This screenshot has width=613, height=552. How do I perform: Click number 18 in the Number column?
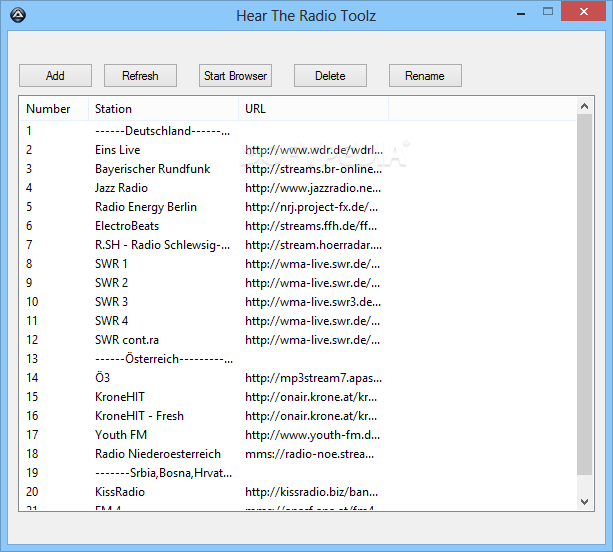pos(32,454)
